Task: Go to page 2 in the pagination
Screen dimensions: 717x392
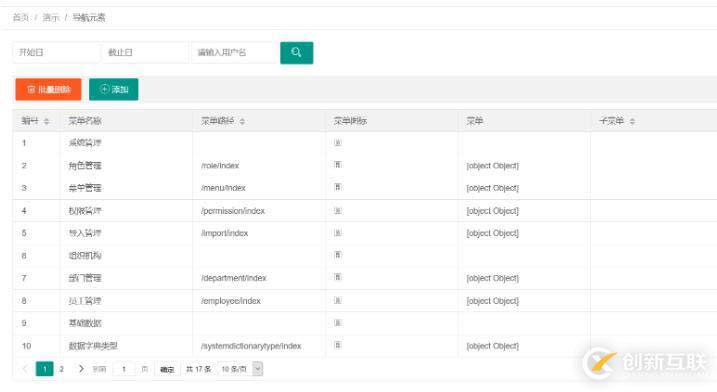Action: tap(61, 369)
